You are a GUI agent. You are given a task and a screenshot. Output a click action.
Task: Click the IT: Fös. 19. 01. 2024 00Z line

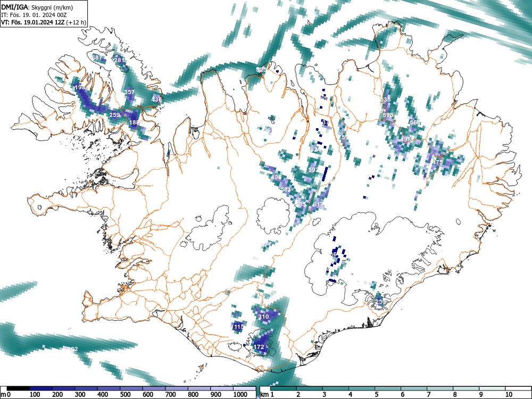(36, 15)
